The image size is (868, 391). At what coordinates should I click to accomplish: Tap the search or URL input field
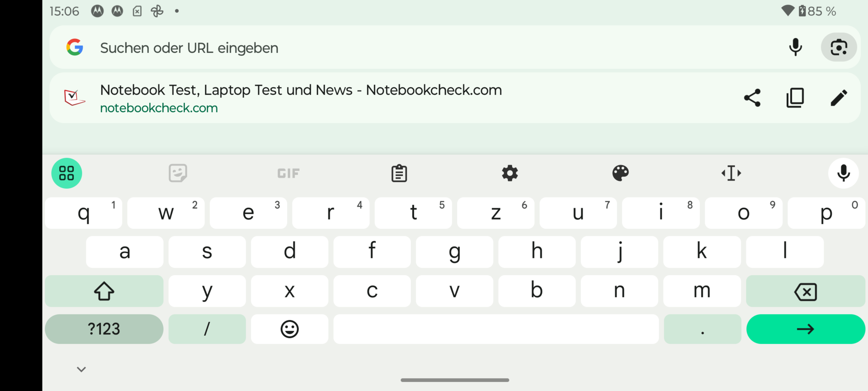coord(407,48)
